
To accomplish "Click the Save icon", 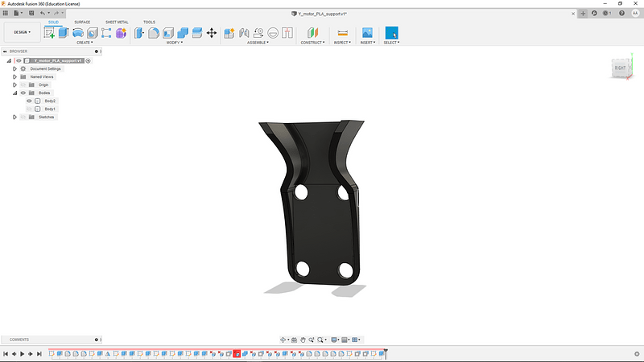I will (x=31, y=13).
